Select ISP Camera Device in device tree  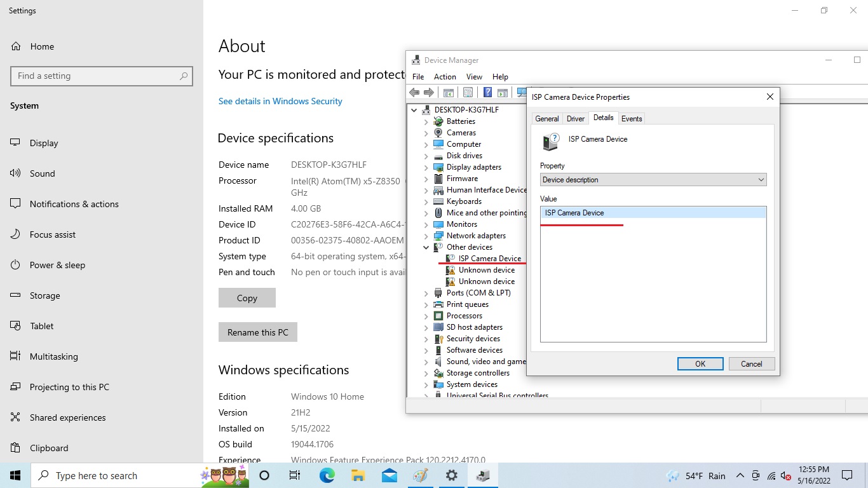pyautogui.click(x=489, y=259)
